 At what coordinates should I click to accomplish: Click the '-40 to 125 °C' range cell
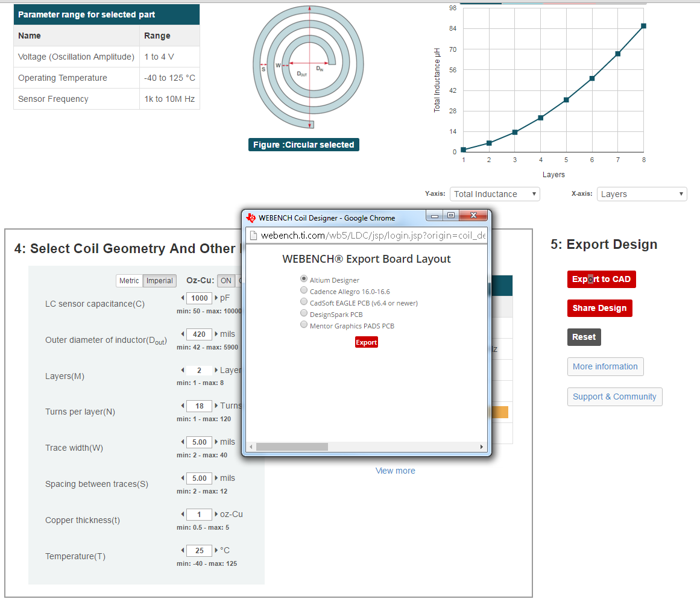[x=169, y=78]
